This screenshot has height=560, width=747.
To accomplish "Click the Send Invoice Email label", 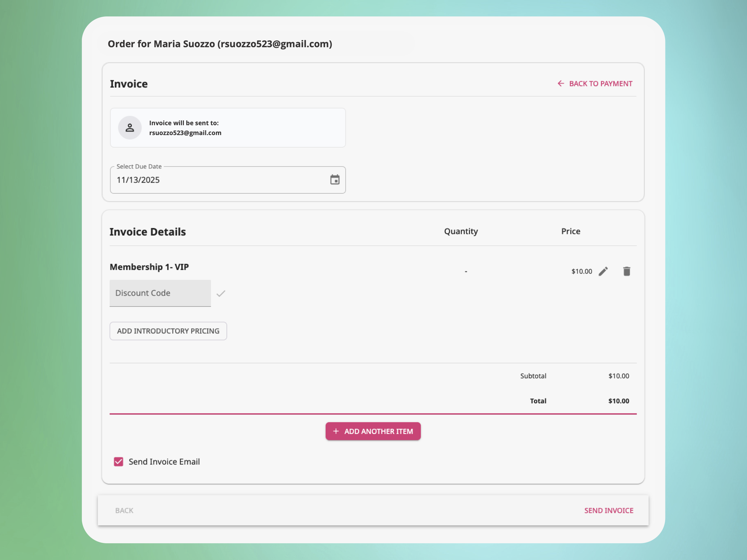I will [x=164, y=462].
